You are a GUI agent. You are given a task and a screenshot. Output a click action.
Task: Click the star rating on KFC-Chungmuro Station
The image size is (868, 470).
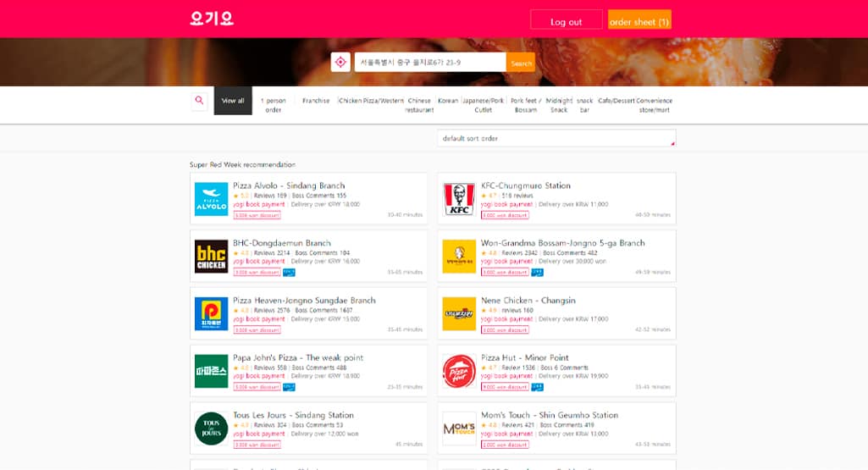pos(489,196)
